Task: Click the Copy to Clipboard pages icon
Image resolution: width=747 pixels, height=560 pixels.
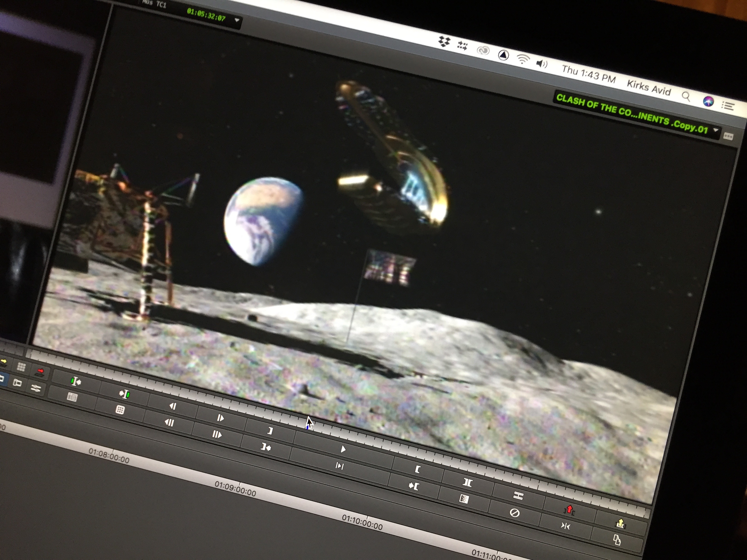Action: point(617,540)
